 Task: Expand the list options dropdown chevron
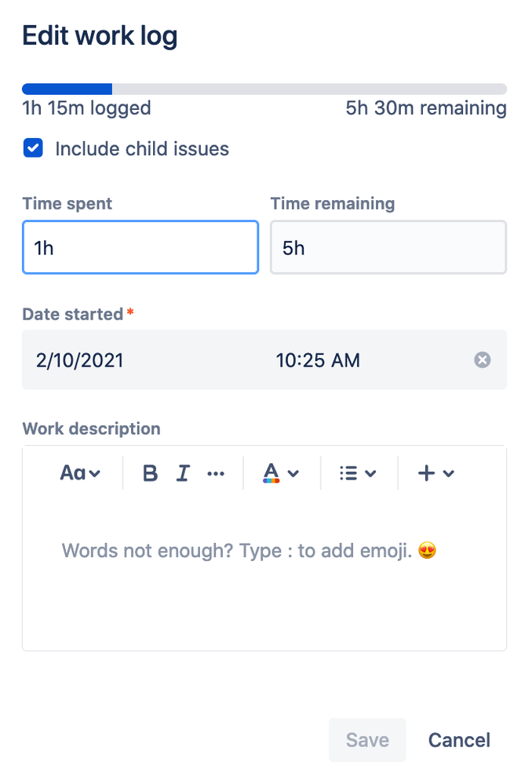(371, 473)
